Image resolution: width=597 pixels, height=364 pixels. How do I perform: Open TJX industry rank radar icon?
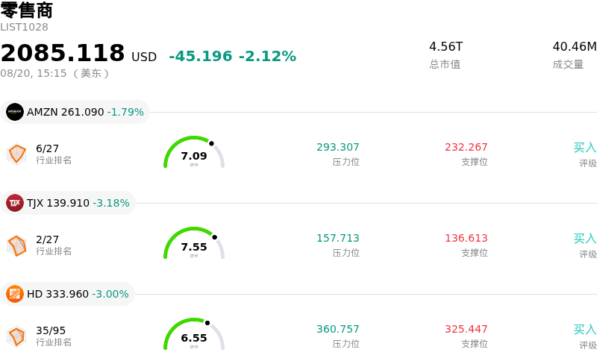[16, 245]
